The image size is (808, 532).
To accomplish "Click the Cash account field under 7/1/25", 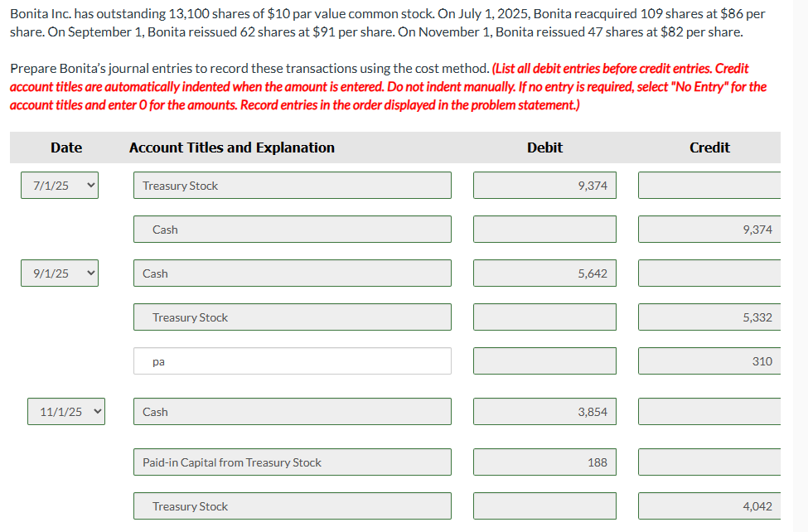I will 293,229.
